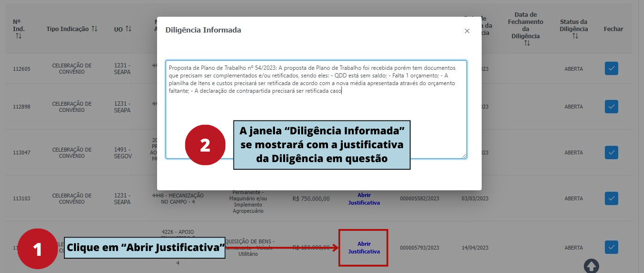This screenshot has height=273, width=644.
Task: Select Fechar checkbox for indication 113103
Action: pos(611,198)
